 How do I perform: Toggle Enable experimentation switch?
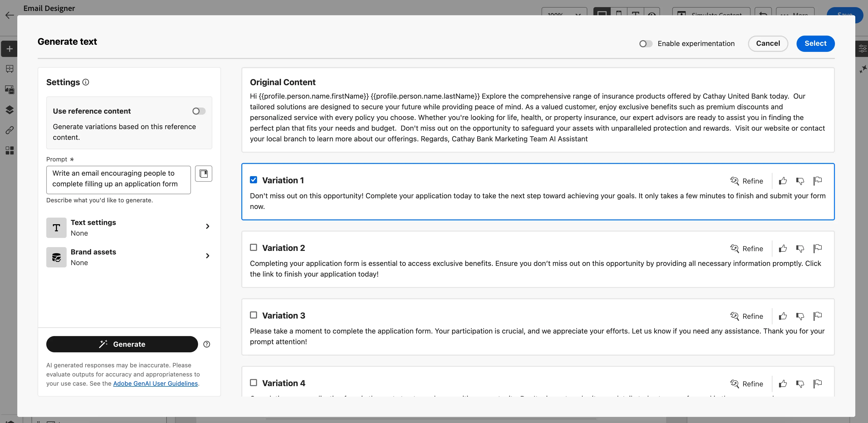(646, 44)
